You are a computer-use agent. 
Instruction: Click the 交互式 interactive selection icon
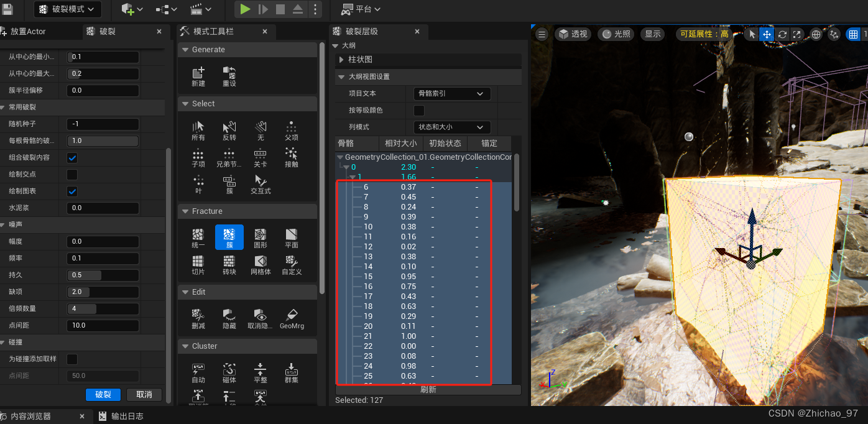point(261,185)
